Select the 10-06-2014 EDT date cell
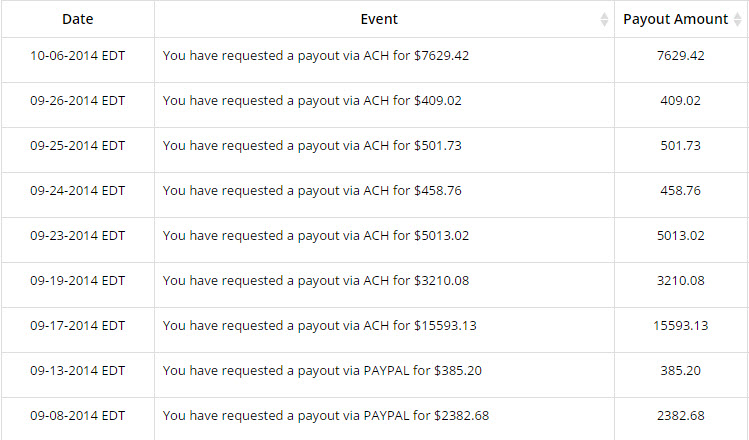 click(x=78, y=55)
